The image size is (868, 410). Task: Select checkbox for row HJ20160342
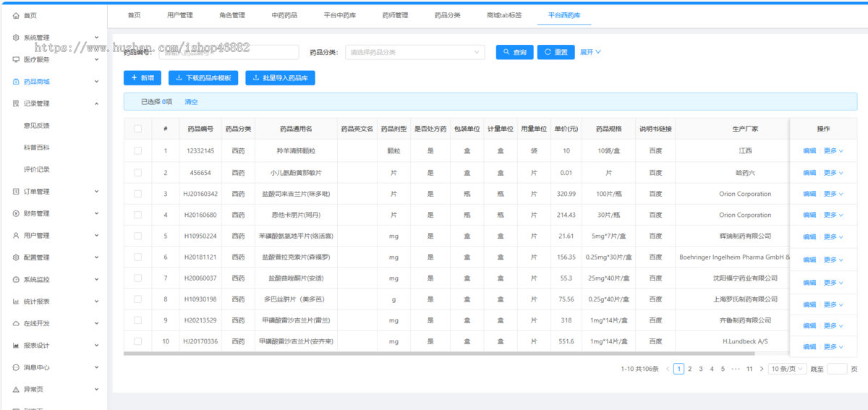137,194
